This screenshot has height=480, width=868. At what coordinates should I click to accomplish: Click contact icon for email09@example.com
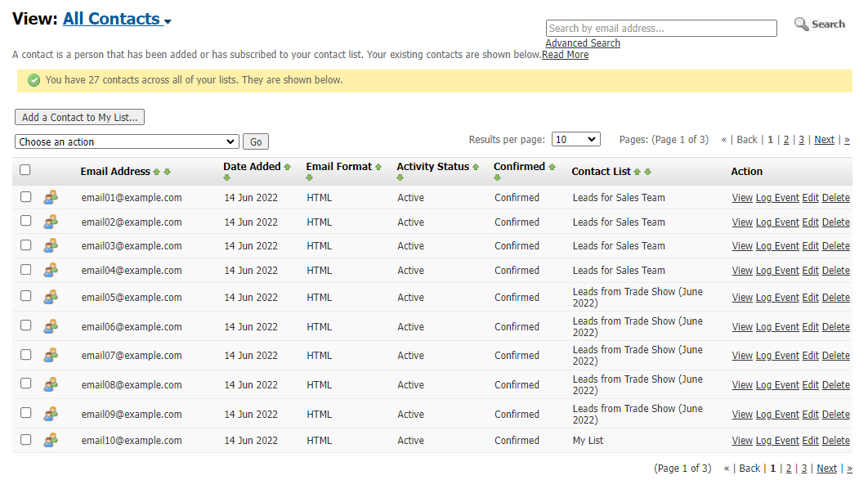point(51,414)
